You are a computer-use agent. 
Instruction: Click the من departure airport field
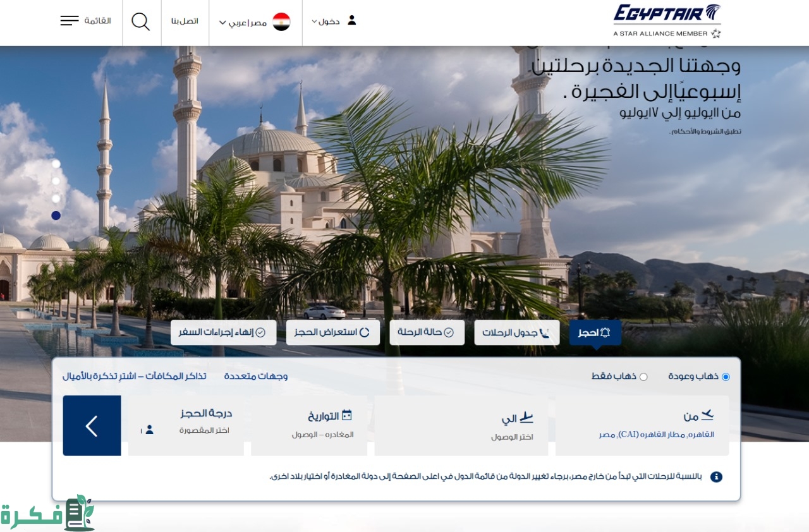coord(642,425)
